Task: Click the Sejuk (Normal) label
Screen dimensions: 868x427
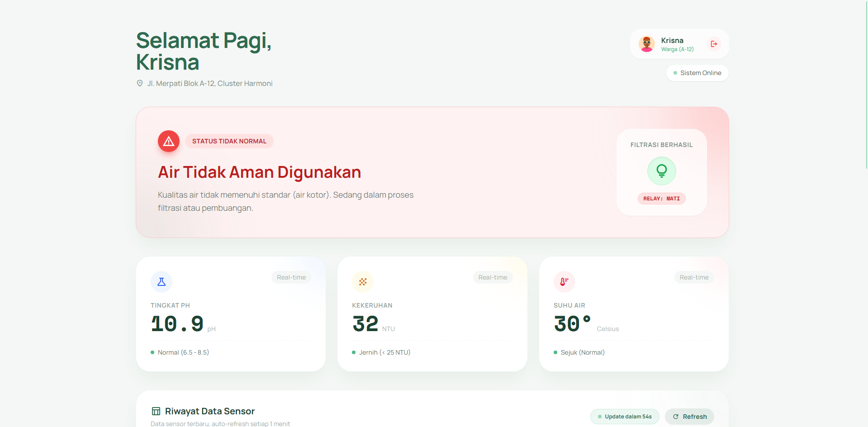Action: pos(583,352)
